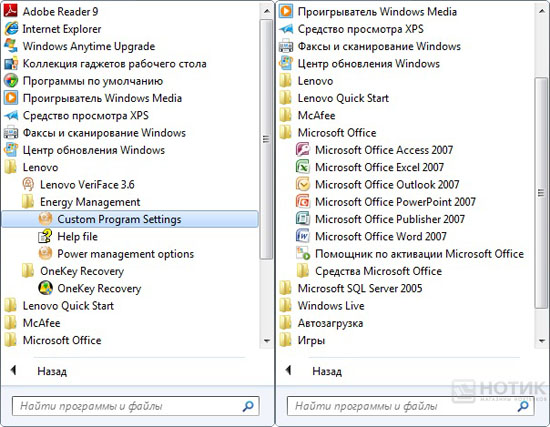Open the Help file icon under Energy Management
The width and height of the screenshot is (550, 427).
tap(45, 236)
